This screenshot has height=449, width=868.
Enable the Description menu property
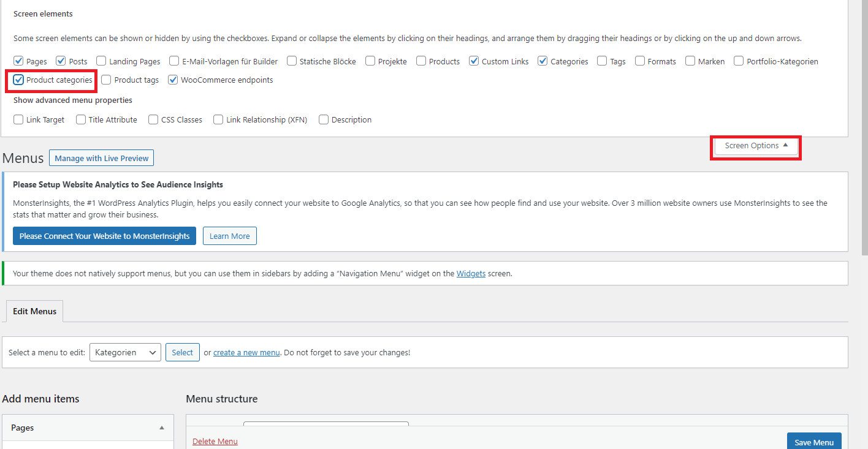click(324, 120)
